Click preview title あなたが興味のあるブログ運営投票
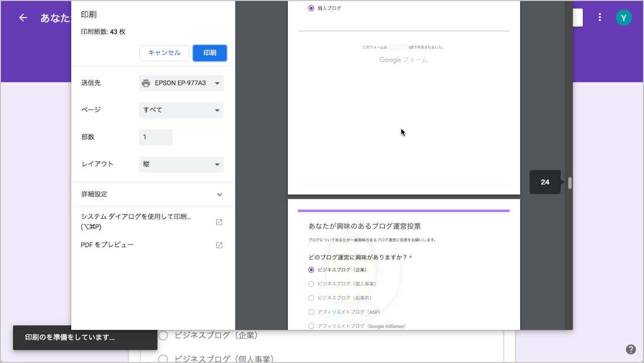Viewport: 644px width, 363px height. point(365,226)
